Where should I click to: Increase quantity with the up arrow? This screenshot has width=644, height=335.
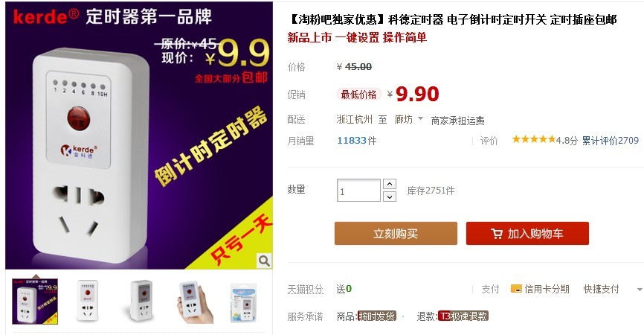tap(390, 184)
